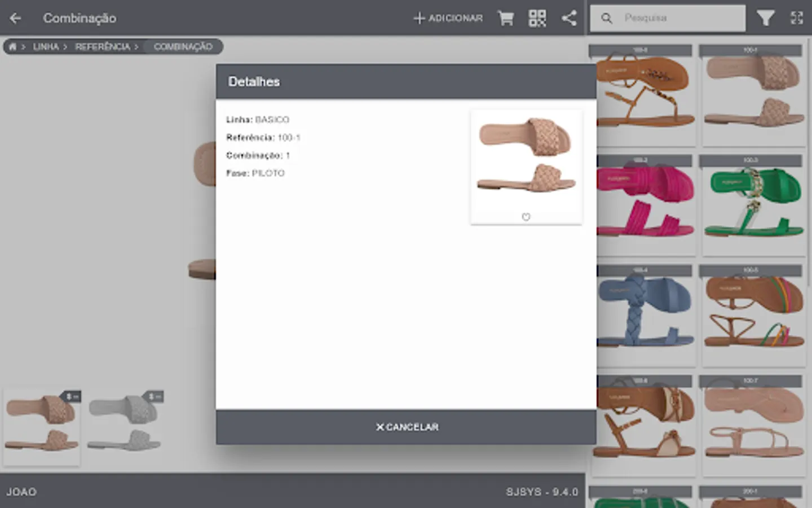Open the filter funnel icon

tap(765, 18)
